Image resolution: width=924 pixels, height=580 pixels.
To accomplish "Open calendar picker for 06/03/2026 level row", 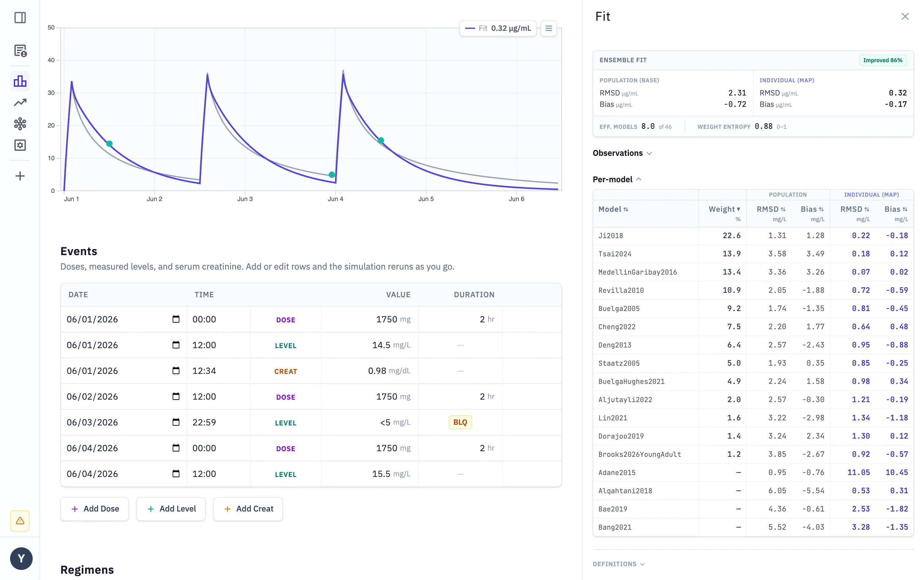I will pyautogui.click(x=176, y=422).
